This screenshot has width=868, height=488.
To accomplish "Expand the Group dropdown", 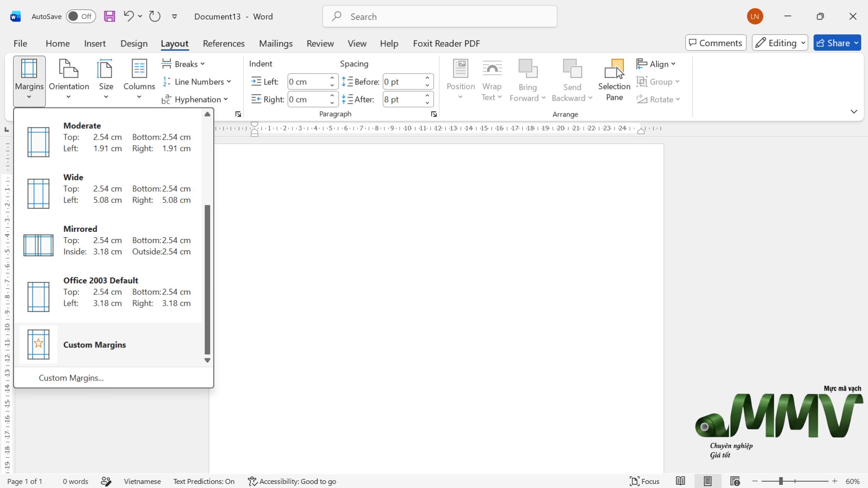I will click(658, 82).
